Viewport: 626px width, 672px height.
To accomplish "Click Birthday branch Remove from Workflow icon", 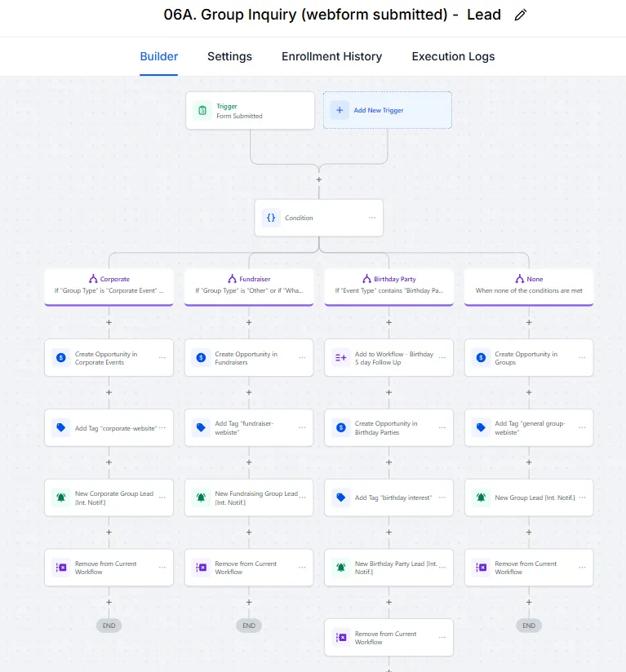I will coord(341,638).
